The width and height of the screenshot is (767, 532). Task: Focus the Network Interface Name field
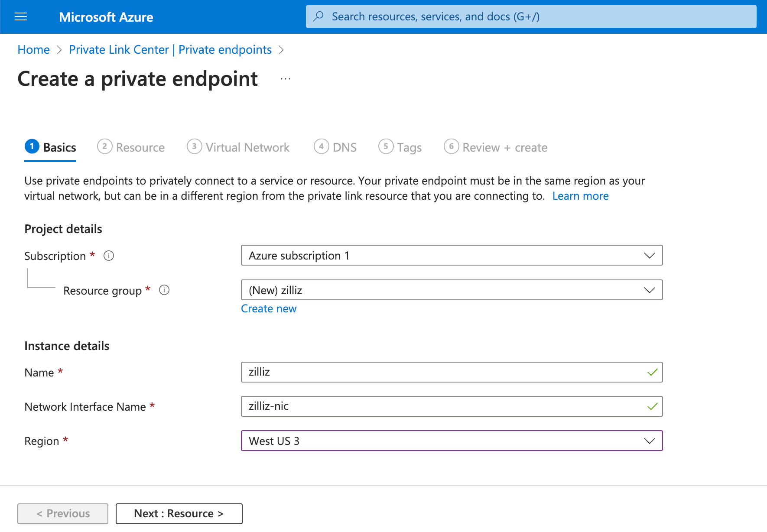click(x=442, y=406)
